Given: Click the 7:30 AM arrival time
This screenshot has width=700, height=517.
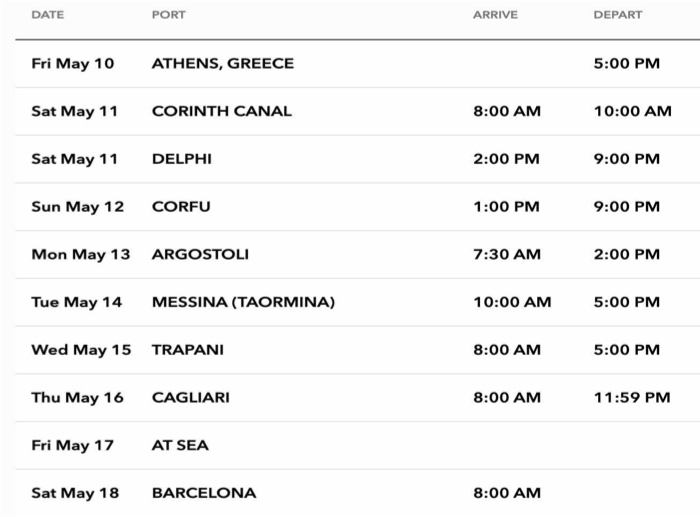Looking at the screenshot, I should [x=507, y=254].
